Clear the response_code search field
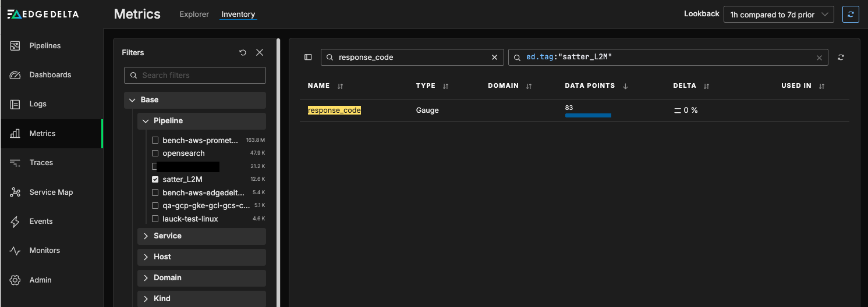The height and width of the screenshot is (307, 868). 494,57
